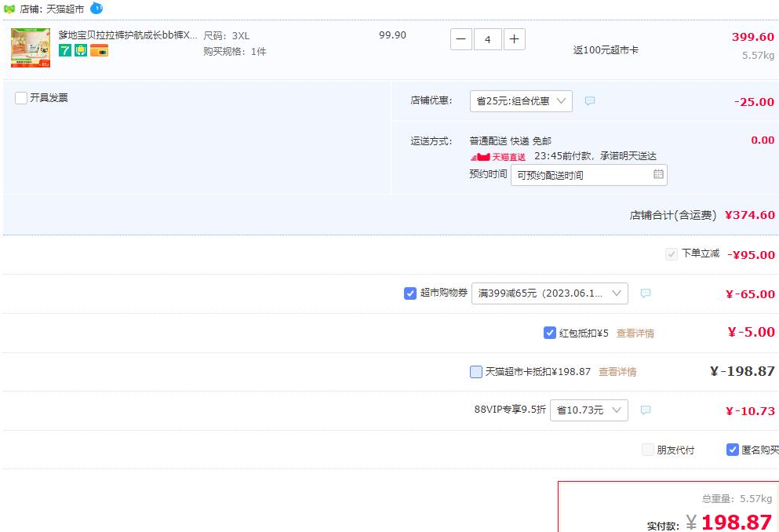Open the blue chat bubble beside 天猫超市
779x532 pixels.
tap(96, 8)
